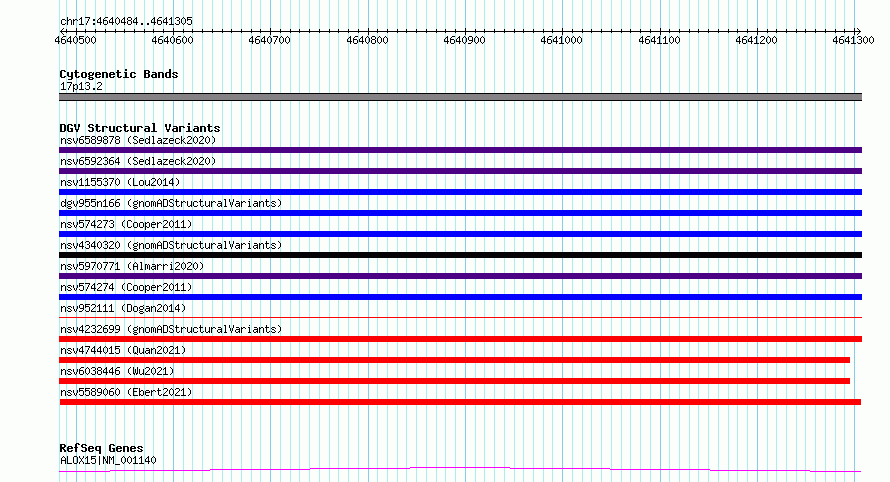Select the blue bar for nsv574273

pyautogui.click(x=460, y=234)
